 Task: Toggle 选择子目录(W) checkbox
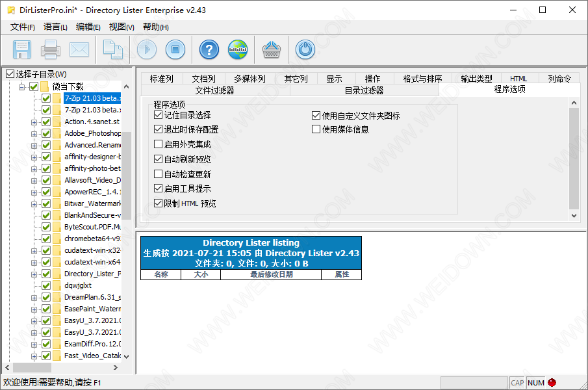click(10, 74)
